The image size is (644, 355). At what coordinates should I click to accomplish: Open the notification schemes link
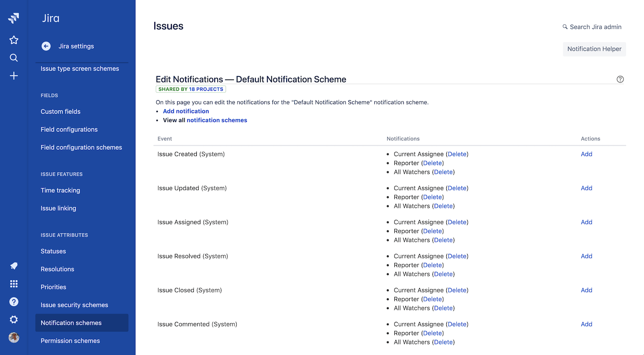[x=217, y=120]
